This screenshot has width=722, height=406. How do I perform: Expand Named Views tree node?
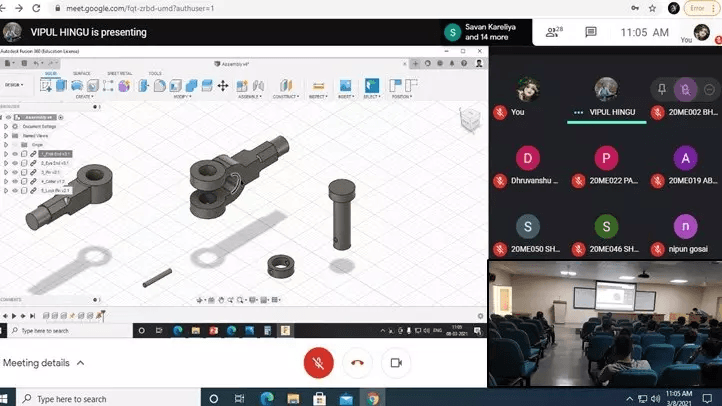tap(6, 136)
